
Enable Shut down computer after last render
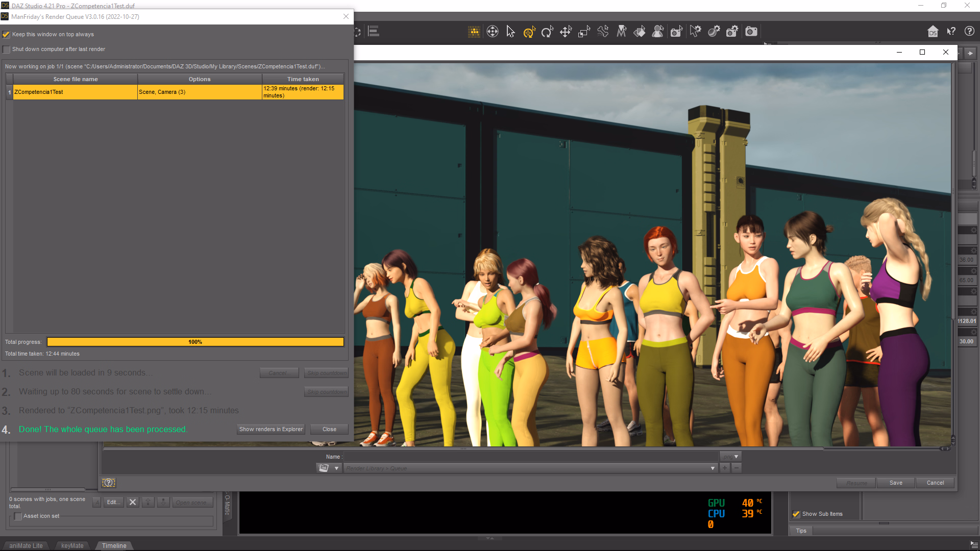point(7,49)
